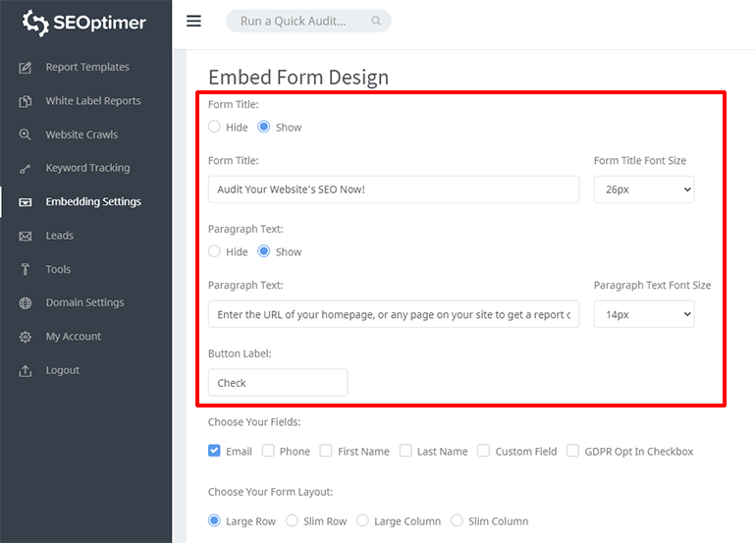Click the White Label Reports icon
Image resolution: width=756 pixels, height=543 pixels.
(26, 101)
